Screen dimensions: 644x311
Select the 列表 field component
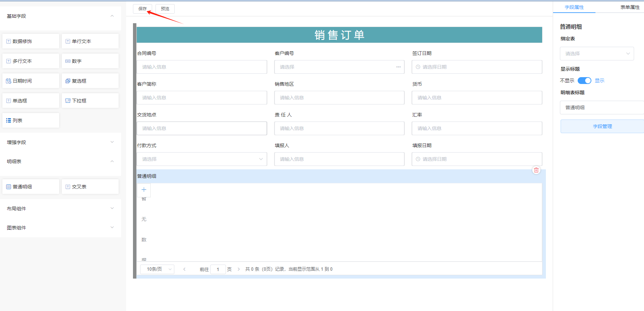(31, 121)
